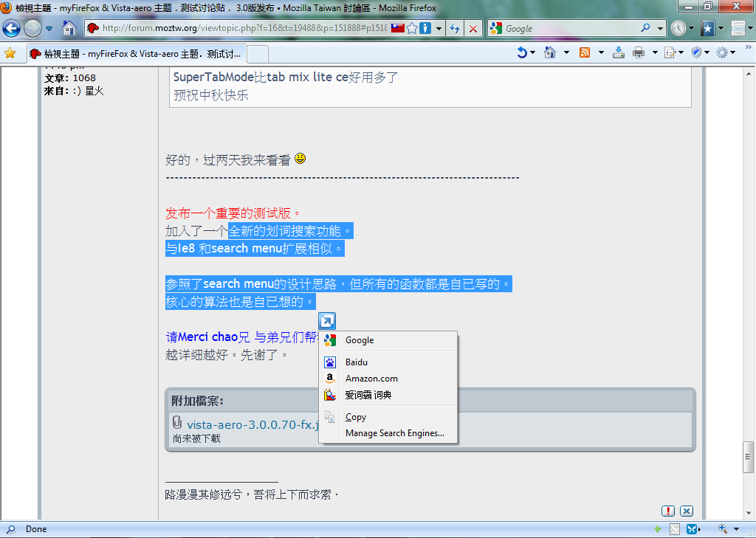This screenshot has height=538, width=756.
Task: Expand the command bar Home dropdown arrow
Action: point(566,52)
